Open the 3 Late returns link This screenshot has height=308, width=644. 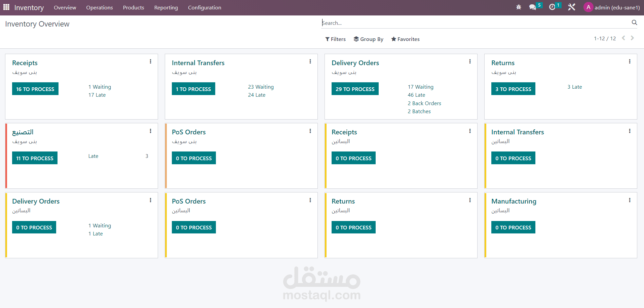tap(575, 87)
